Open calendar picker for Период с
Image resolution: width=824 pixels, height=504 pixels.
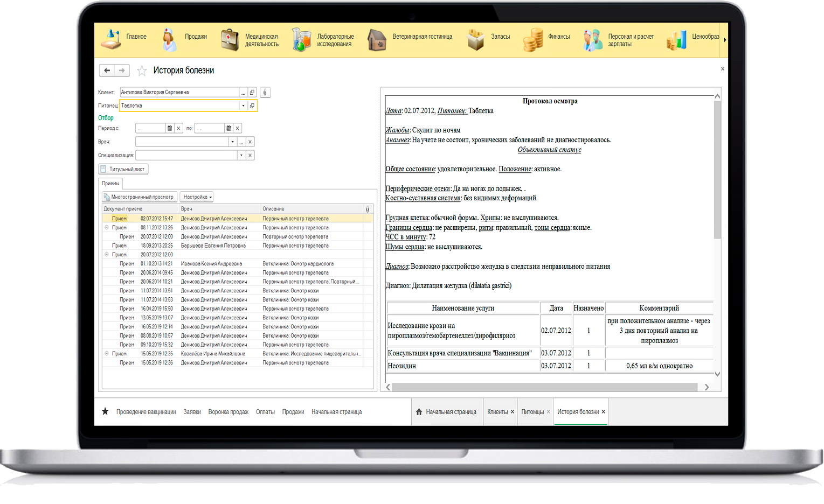[170, 128]
